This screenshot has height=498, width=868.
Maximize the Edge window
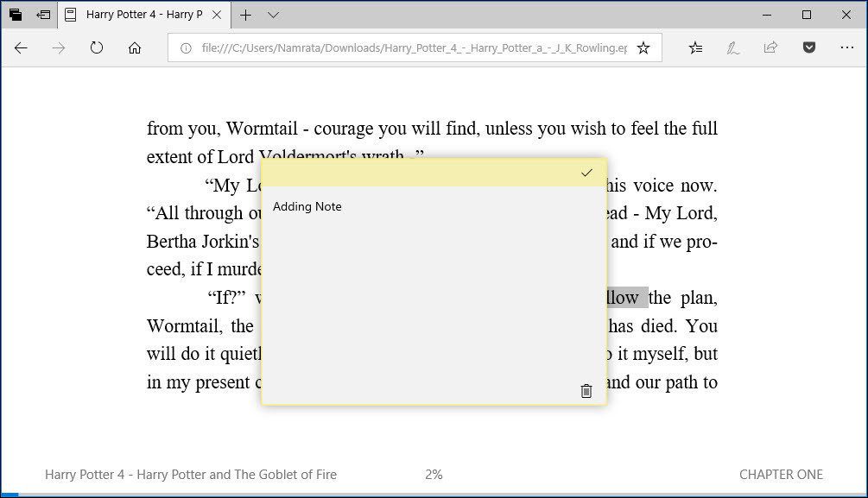[x=807, y=15]
